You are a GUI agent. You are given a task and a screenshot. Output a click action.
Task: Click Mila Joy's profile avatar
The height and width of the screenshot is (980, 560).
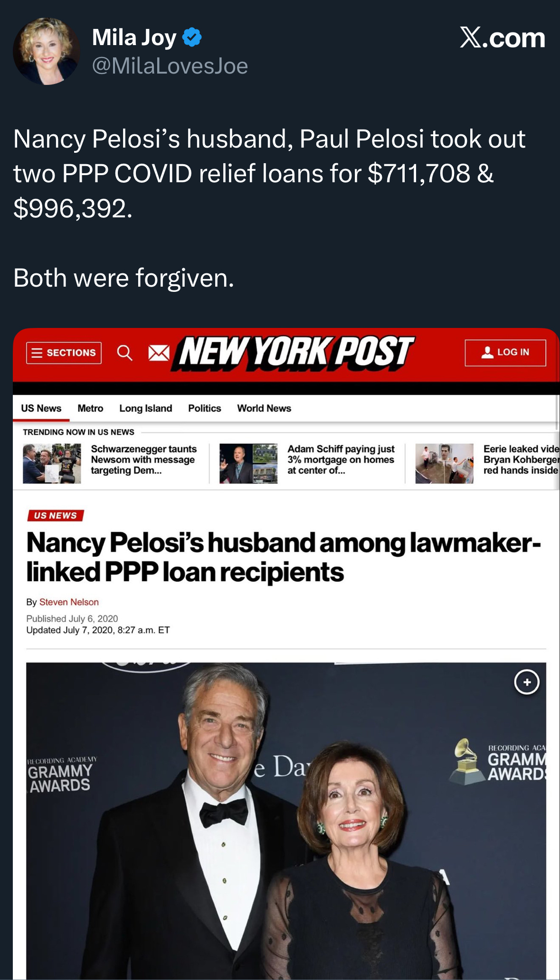click(x=47, y=51)
